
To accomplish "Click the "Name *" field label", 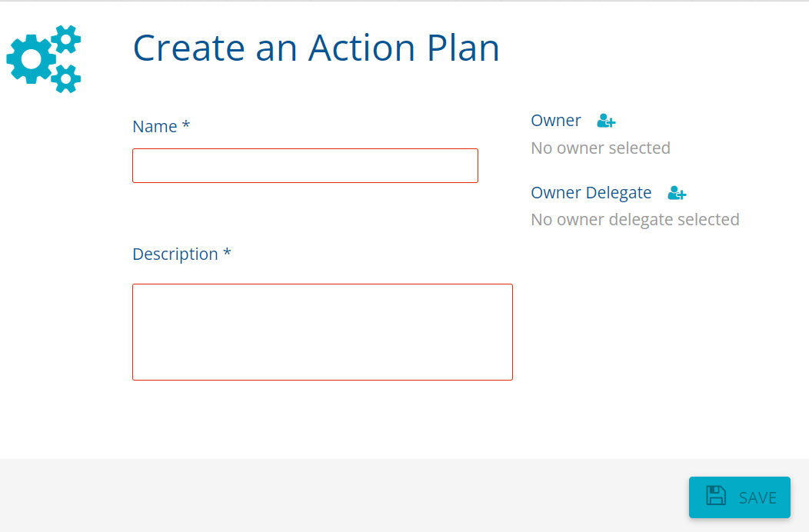I will pos(155,127).
